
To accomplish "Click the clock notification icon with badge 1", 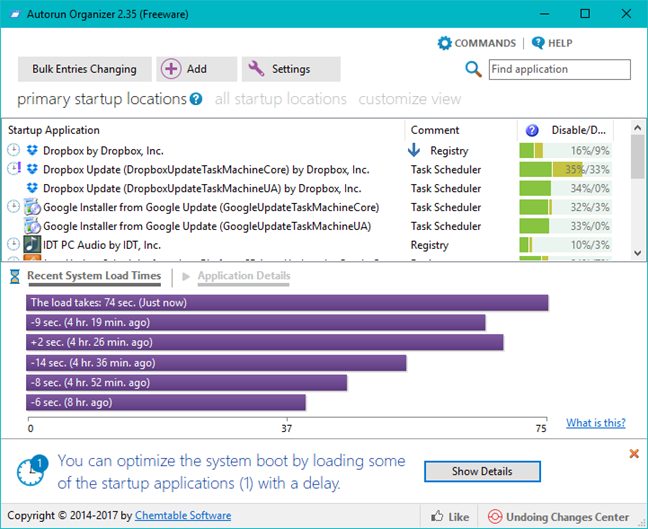I will click(32, 470).
